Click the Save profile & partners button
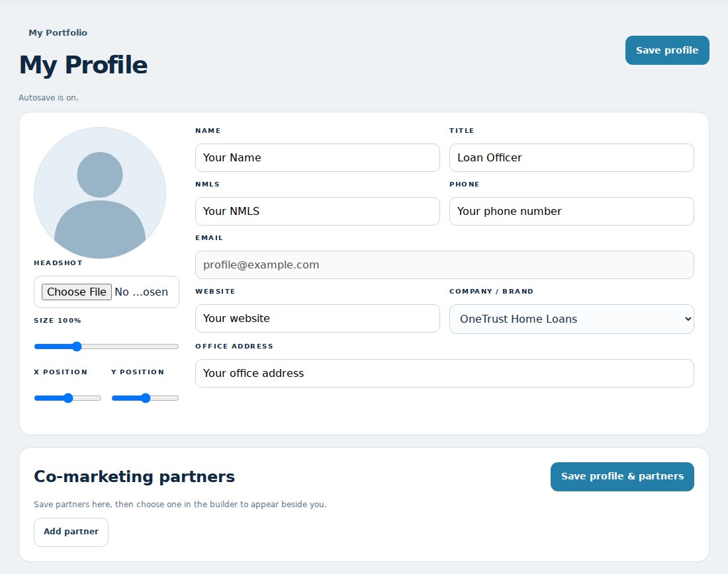The width and height of the screenshot is (728, 574). (x=622, y=476)
